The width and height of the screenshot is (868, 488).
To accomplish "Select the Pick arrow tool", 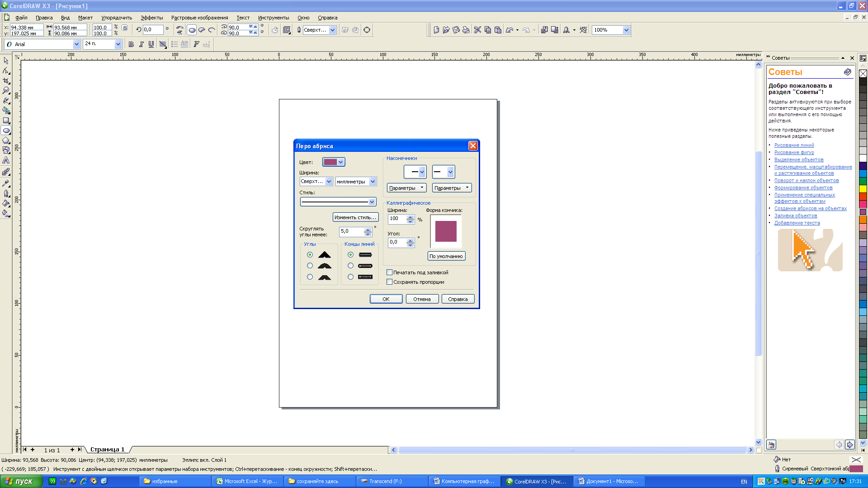I will point(6,61).
